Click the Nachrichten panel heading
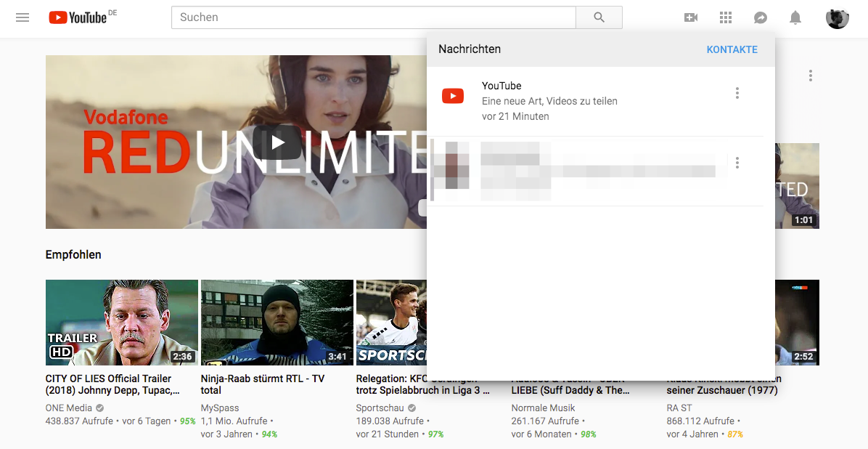Screen dimensions: 868x449 pos(470,49)
